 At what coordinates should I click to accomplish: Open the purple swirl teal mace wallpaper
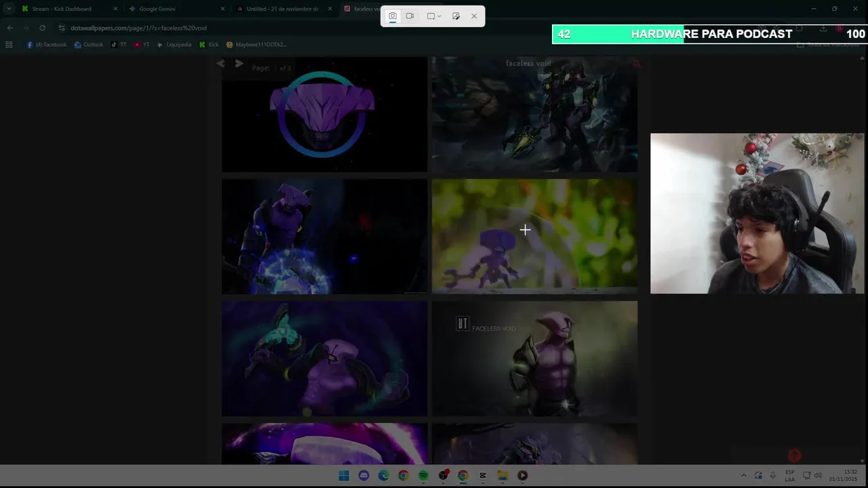(x=324, y=359)
